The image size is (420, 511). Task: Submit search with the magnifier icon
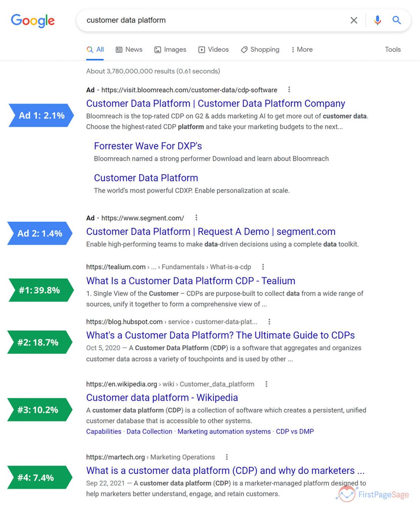coord(397,20)
